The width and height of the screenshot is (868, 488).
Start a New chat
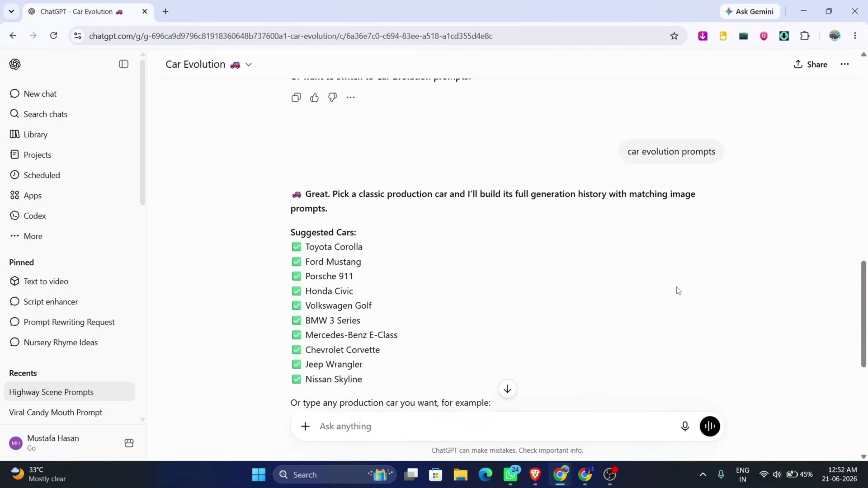click(x=70, y=94)
